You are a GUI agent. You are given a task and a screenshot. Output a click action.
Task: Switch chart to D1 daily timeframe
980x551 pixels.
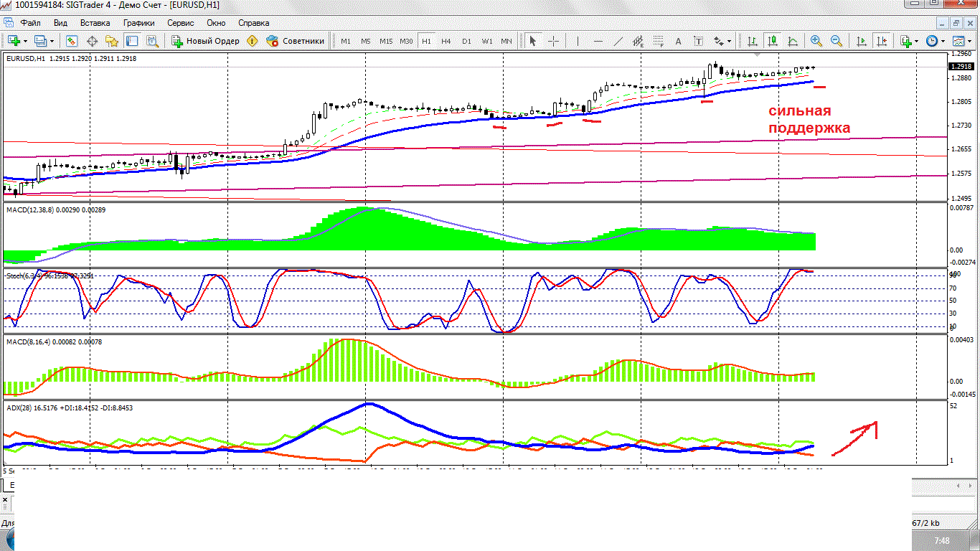(x=466, y=41)
